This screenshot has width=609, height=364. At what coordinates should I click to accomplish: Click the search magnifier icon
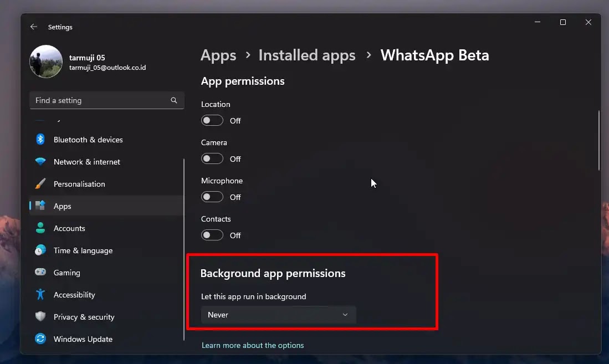(x=174, y=100)
